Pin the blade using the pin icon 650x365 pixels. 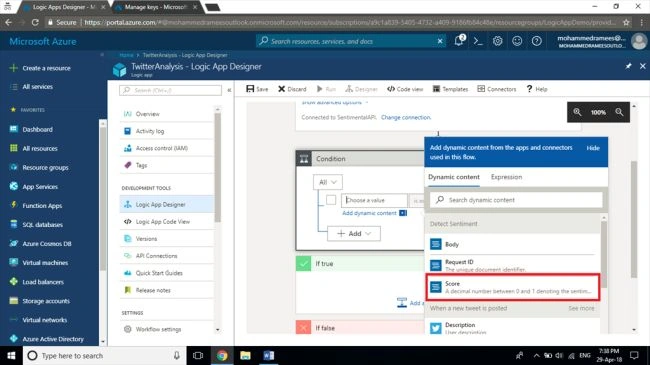(628, 66)
